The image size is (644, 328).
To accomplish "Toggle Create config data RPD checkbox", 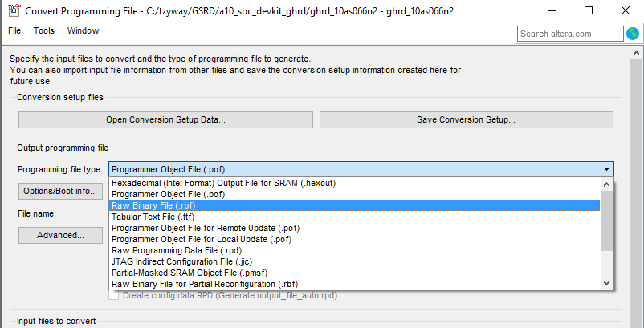I will click(114, 296).
